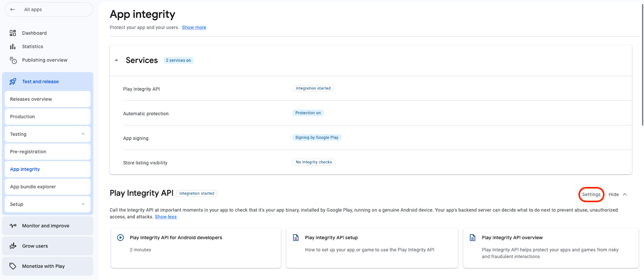Collapse Play Integrity API section using Hide chevron

(x=625, y=194)
